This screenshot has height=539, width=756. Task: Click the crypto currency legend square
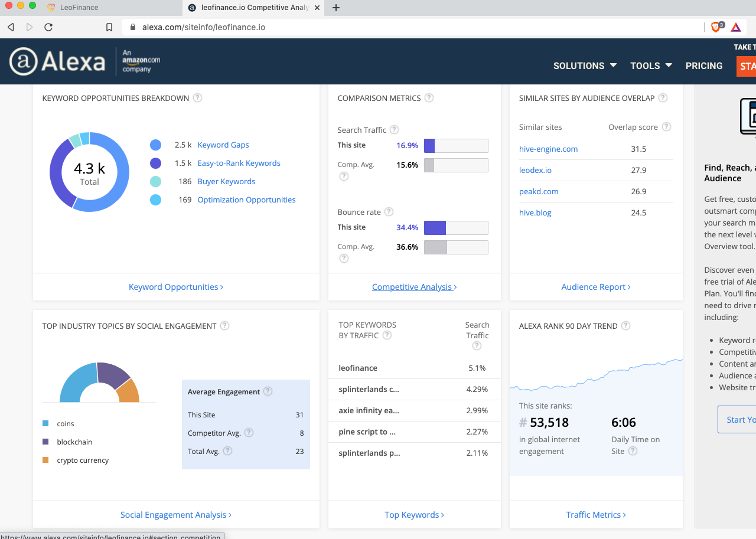click(45, 460)
